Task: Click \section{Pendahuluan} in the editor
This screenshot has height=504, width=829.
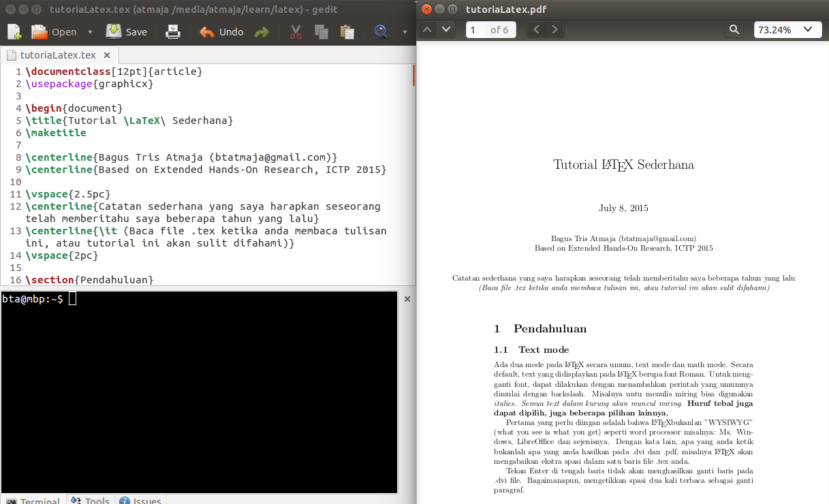Action: tap(89, 280)
